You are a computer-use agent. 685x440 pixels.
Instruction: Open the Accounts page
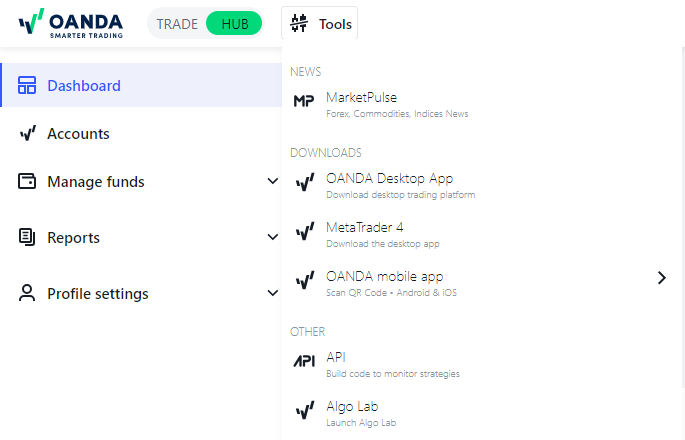141,133
